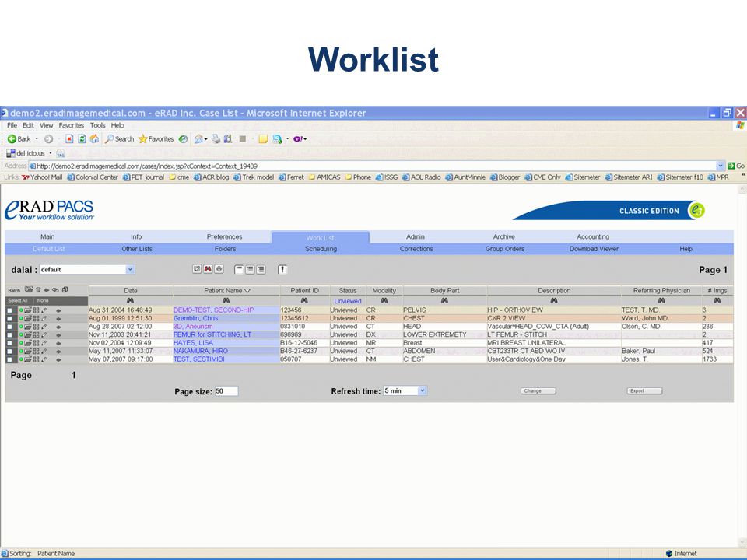Switch to the Preferences tab
Viewport: 747px width, 560px height.
coord(224,236)
